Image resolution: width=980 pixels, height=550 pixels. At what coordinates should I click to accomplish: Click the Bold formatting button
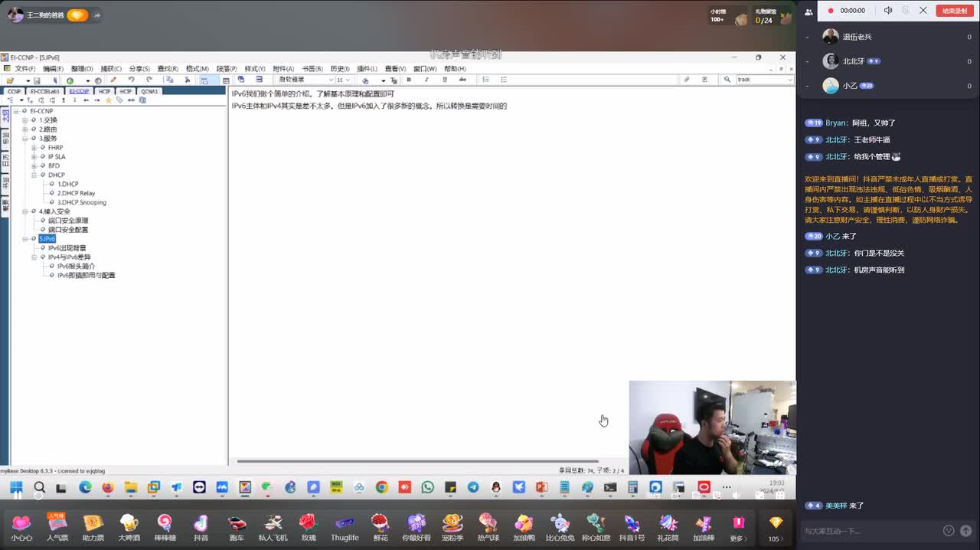pos(409,80)
